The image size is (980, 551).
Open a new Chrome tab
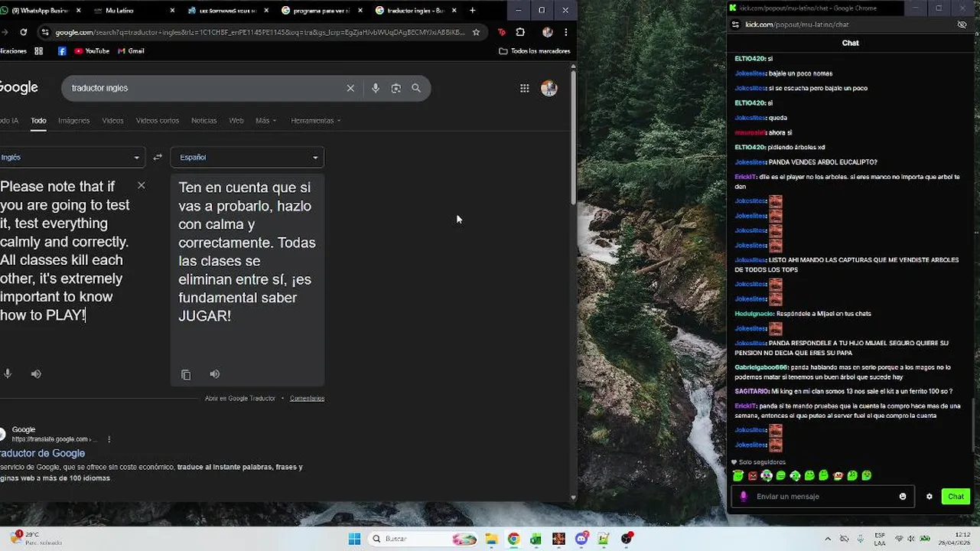(x=472, y=11)
